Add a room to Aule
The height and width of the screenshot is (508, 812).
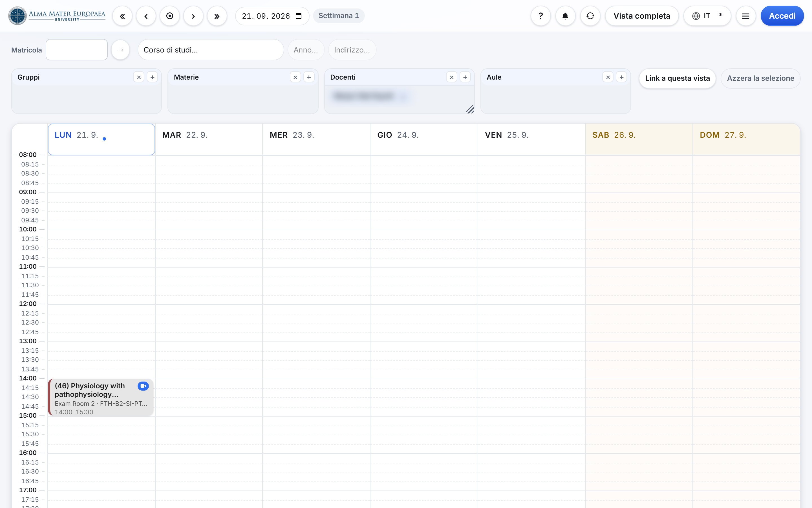(x=621, y=77)
